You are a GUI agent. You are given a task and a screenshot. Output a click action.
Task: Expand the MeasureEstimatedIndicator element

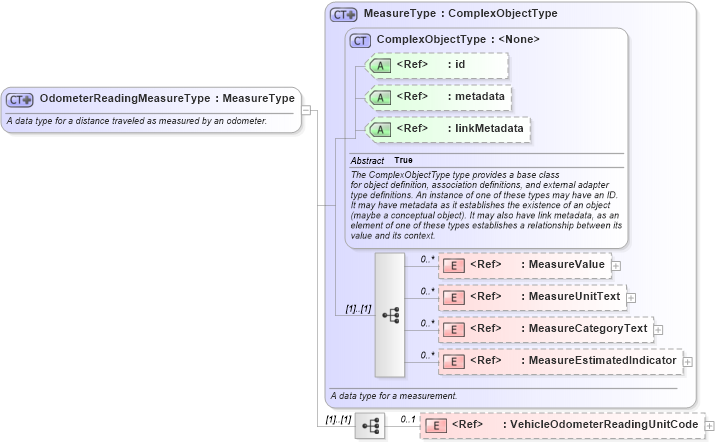688,361
